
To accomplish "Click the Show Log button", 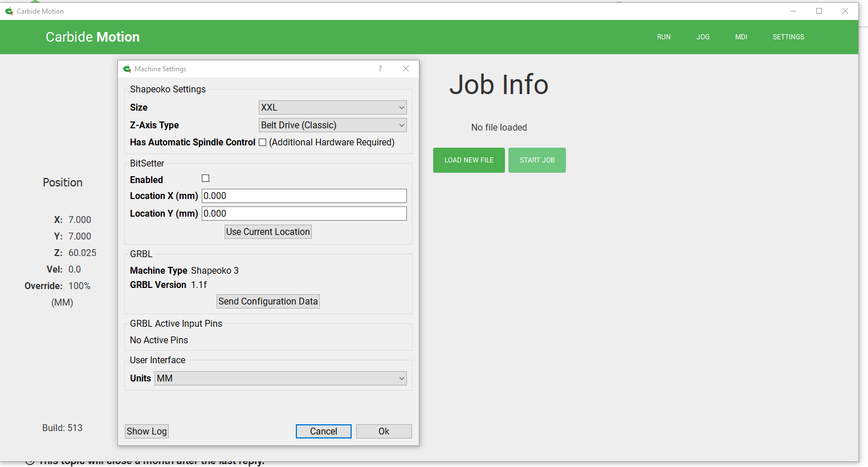I will tap(146, 431).
